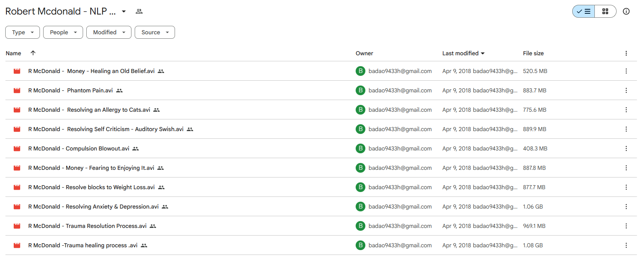Click video icon for Compulsion Blowout file
The image size is (644, 261).
17,148
